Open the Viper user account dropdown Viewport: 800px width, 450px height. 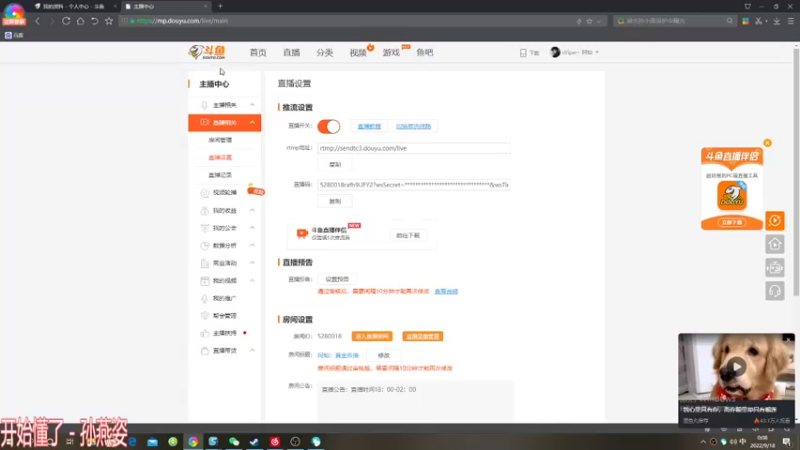click(x=574, y=52)
